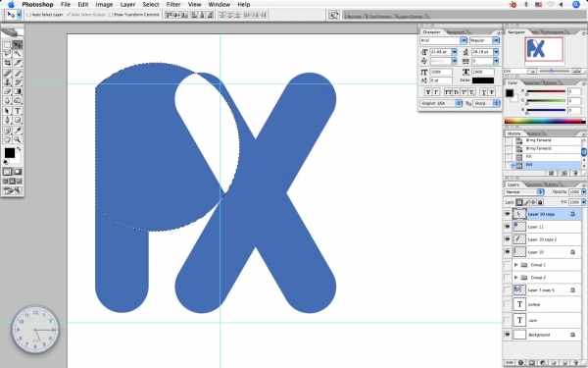Select the Blur tool
The image size is (588, 368).
click(7, 100)
